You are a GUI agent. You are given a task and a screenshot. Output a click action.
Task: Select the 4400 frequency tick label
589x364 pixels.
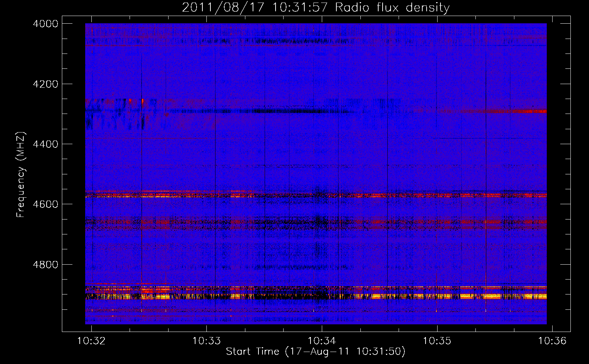[x=45, y=144]
